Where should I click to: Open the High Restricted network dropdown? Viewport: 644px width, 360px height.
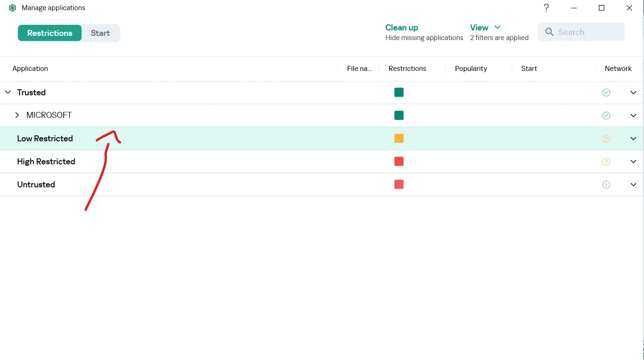tap(633, 162)
